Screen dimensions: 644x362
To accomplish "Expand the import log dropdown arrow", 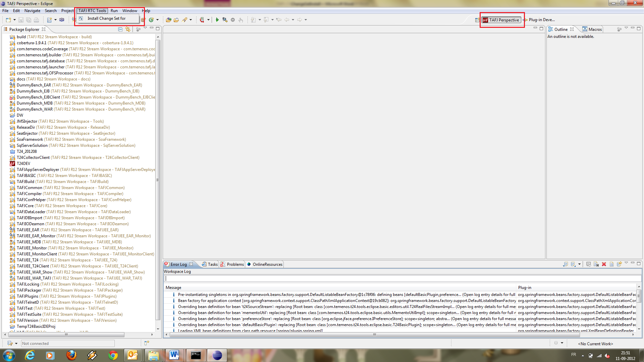I will click(x=579, y=264).
